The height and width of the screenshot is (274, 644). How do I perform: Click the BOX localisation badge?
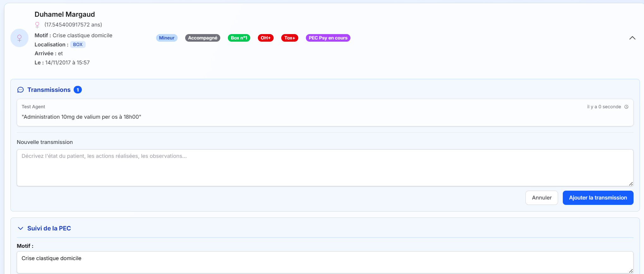click(78, 45)
